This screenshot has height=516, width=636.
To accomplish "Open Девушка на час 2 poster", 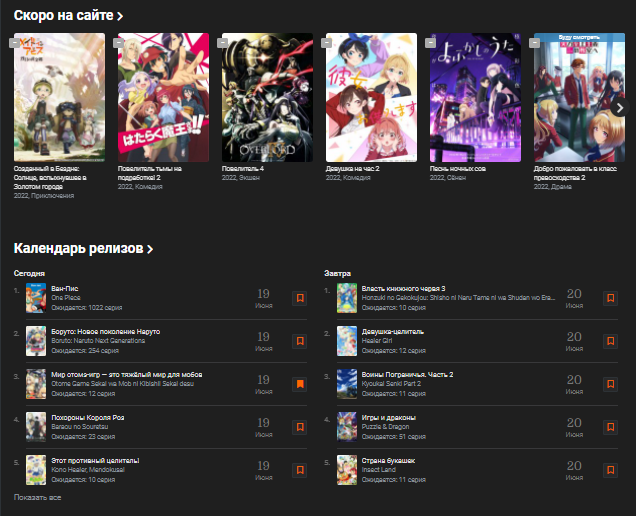I will [371, 97].
